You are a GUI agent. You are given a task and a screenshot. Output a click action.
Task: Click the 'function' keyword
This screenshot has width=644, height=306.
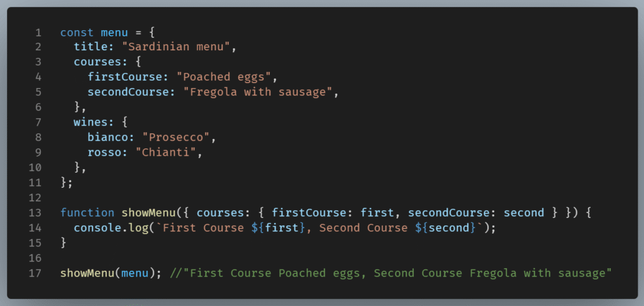[x=87, y=212]
